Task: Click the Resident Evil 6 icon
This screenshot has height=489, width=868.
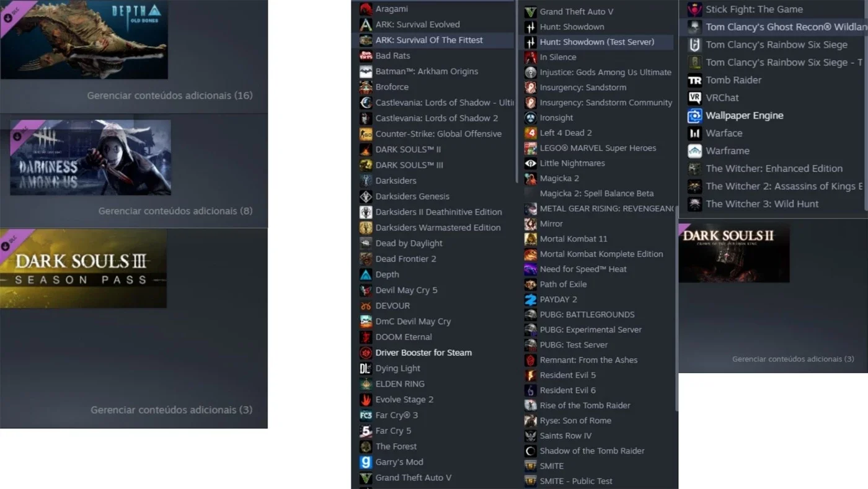Action: [x=530, y=390]
